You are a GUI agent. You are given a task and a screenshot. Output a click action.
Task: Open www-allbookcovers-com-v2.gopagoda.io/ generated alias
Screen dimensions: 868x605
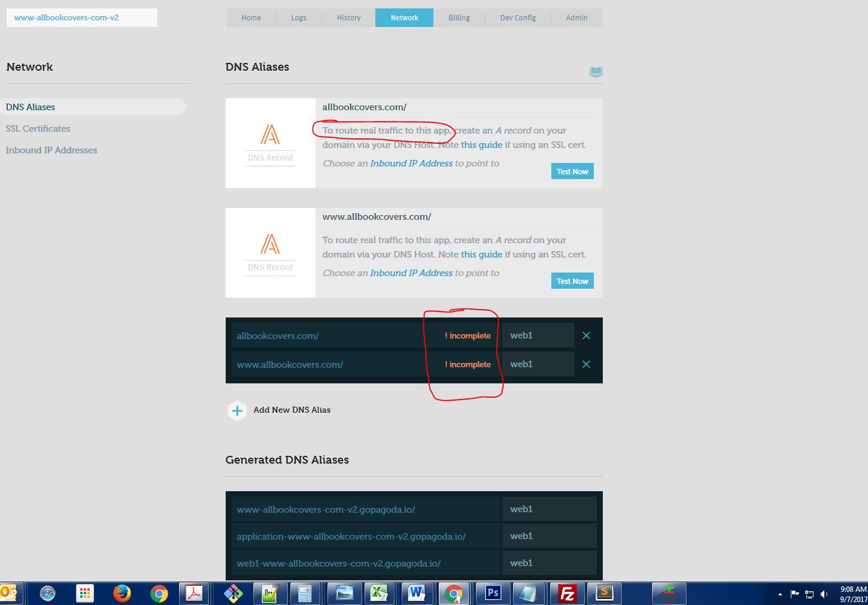click(x=326, y=510)
